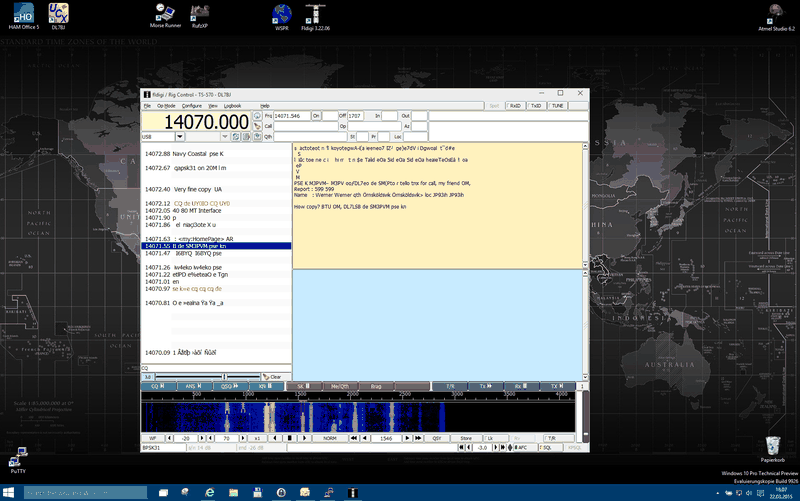This screenshot has height=501, width=800.
Task: Open the Help menu
Action: (x=265, y=106)
